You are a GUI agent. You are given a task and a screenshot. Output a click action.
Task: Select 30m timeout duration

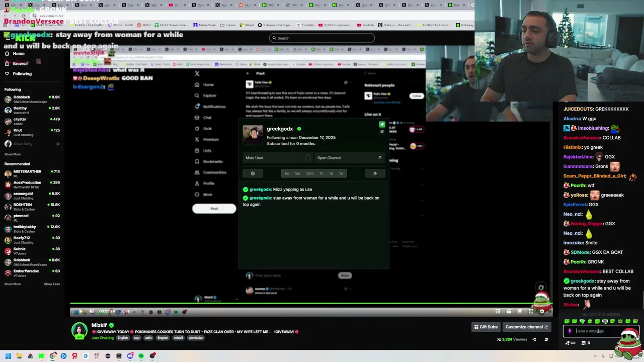coord(309,173)
